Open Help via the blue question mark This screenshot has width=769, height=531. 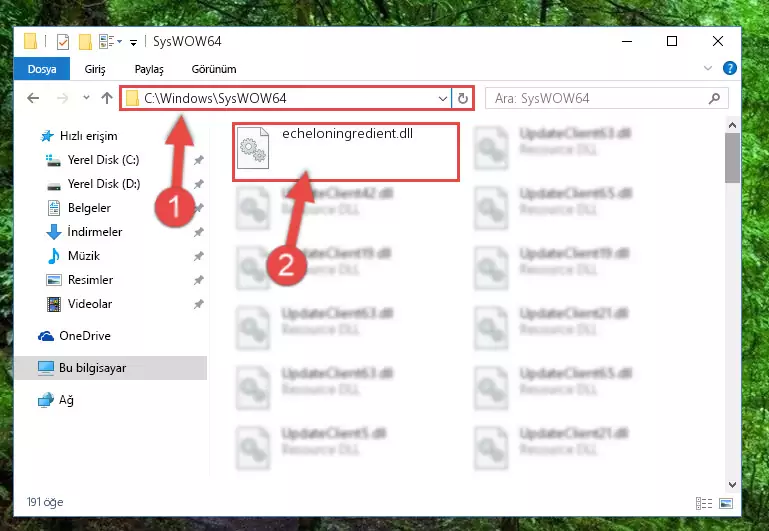click(729, 68)
